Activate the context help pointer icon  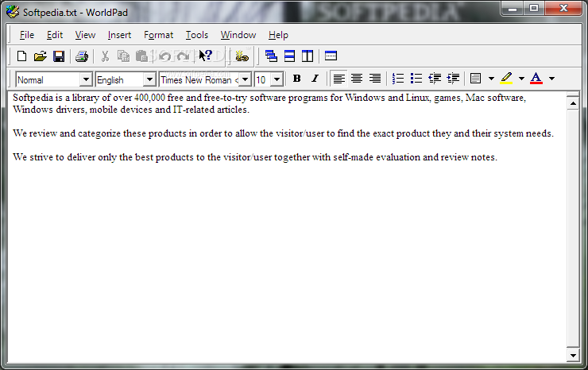click(205, 56)
